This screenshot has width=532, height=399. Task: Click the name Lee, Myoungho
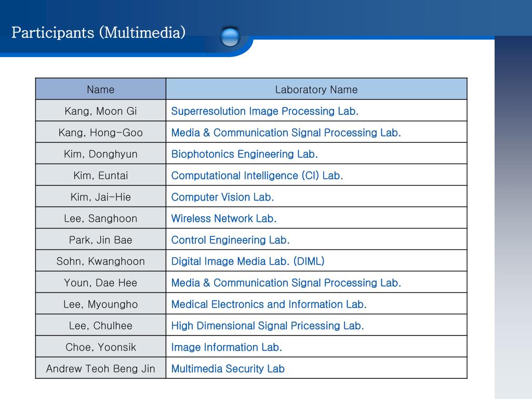point(101,304)
